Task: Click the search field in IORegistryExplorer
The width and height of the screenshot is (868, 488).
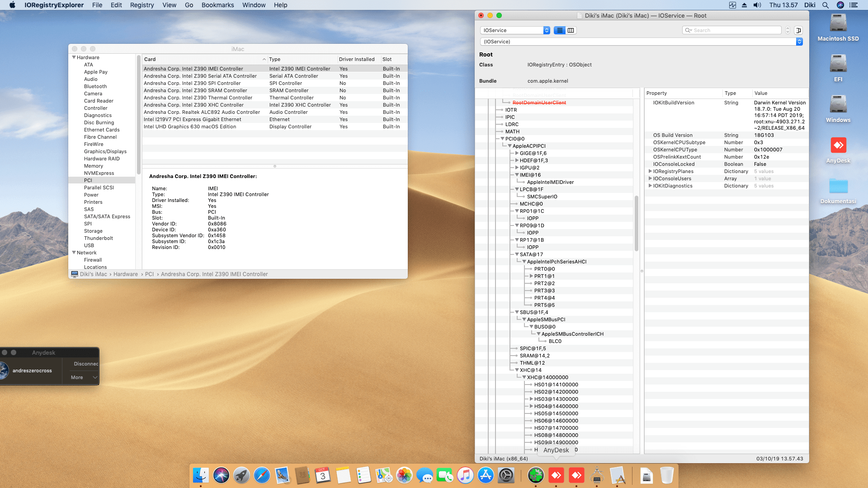Action: point(735,30)
